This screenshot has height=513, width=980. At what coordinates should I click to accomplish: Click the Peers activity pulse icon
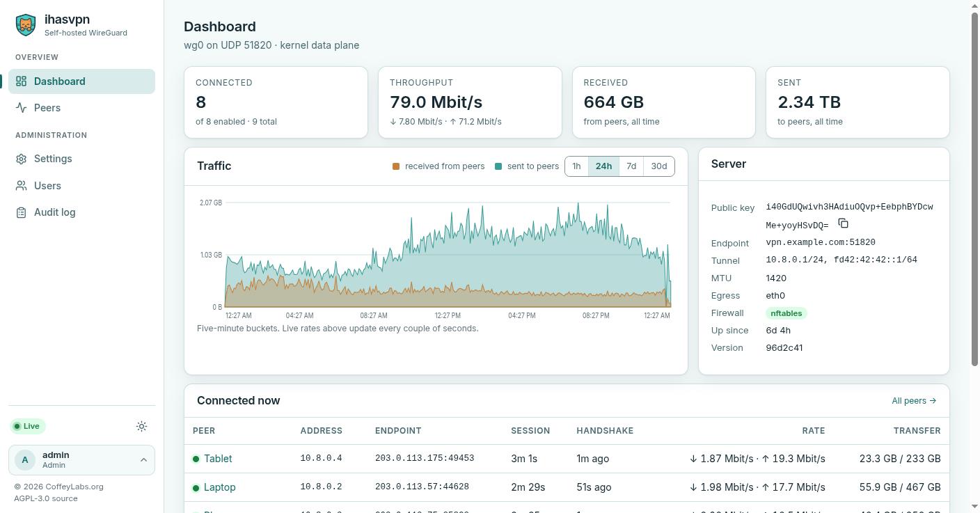(22, 108)
